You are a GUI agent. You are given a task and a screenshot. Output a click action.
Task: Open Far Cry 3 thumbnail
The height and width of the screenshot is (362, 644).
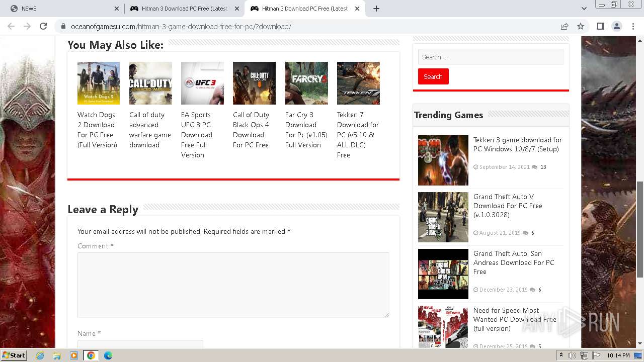(306, 83)
